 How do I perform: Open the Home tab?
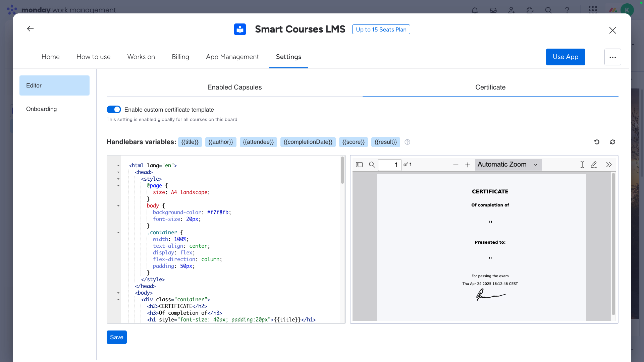[51, 57]
